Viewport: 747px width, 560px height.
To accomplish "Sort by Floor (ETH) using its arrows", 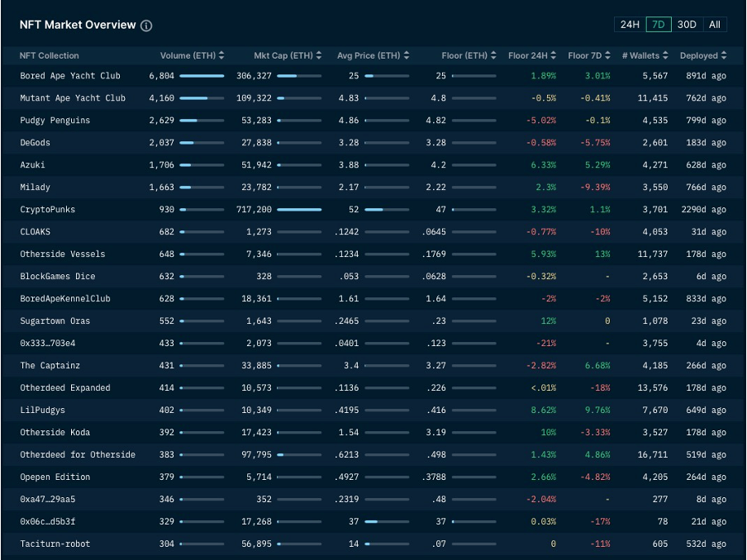I will pos(493,55).
